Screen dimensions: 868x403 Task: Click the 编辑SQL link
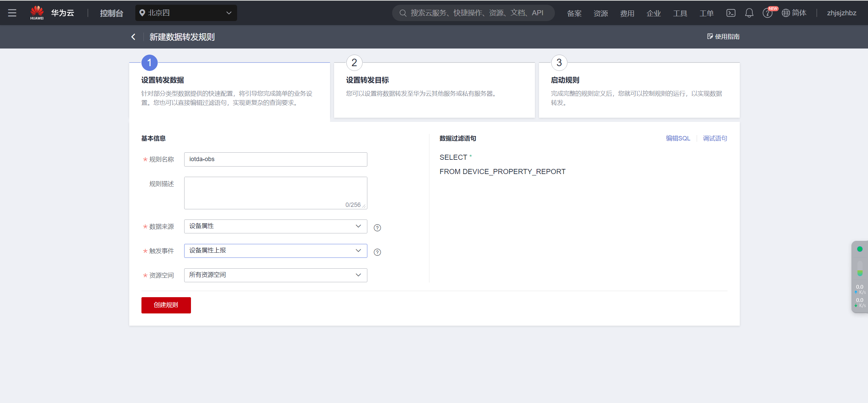(678, 138)
